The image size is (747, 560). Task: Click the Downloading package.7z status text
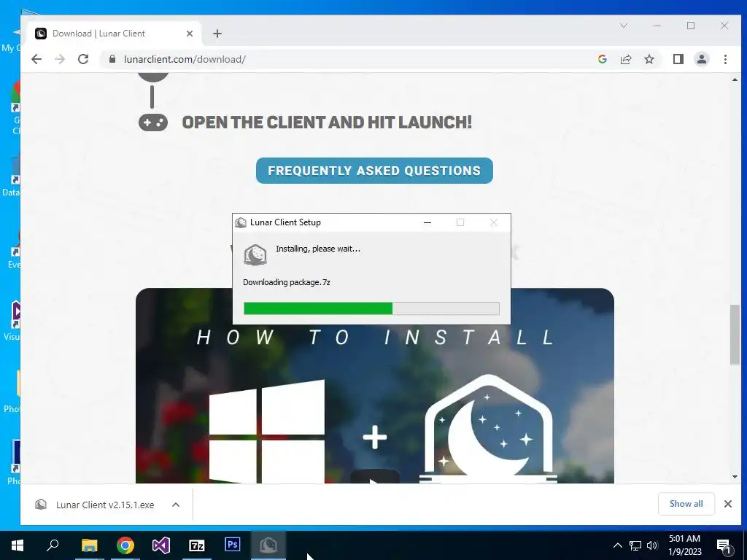pyautogui.click(x=286, y=282)
